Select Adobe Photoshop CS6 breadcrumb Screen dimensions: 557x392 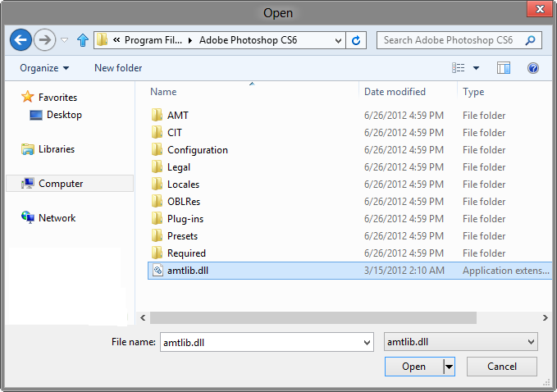point(248,40)
